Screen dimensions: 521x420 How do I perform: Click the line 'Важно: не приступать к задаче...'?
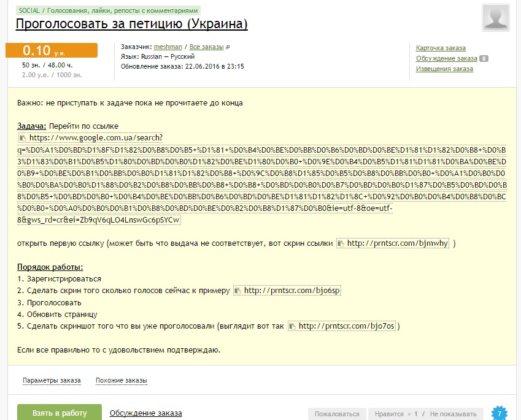click(130, 103)
